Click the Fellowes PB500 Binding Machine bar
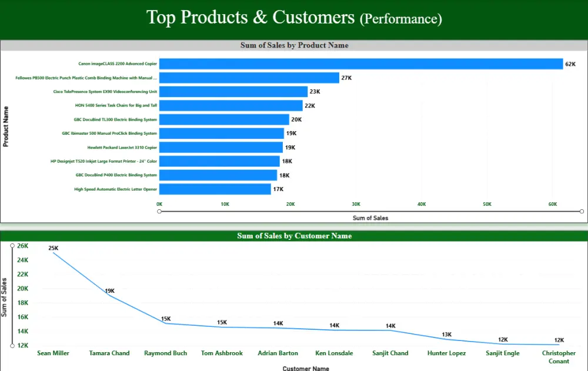588x371 pixels. (x=247, y=77)
